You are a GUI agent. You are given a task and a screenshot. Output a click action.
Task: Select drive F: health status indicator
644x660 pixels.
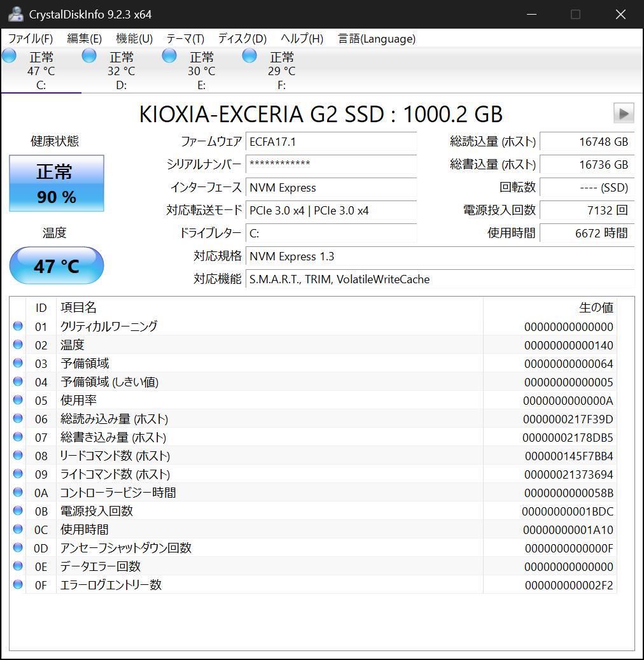249,55
